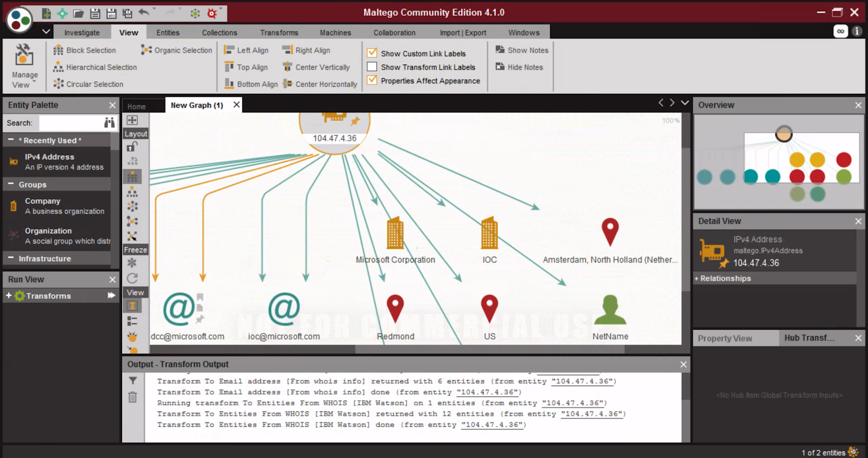Left Align the selected entities
The height and width of the screenshot is (458, 868).
point(246,50)
